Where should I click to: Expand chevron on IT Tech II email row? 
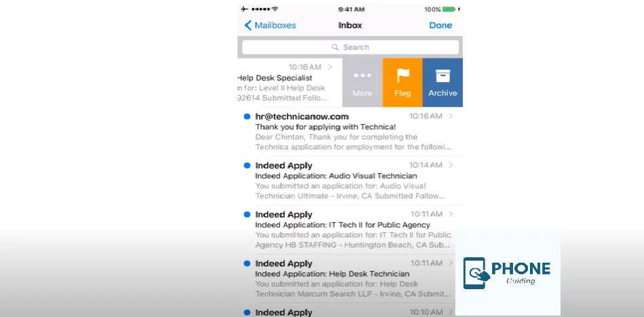click(451, 214)
